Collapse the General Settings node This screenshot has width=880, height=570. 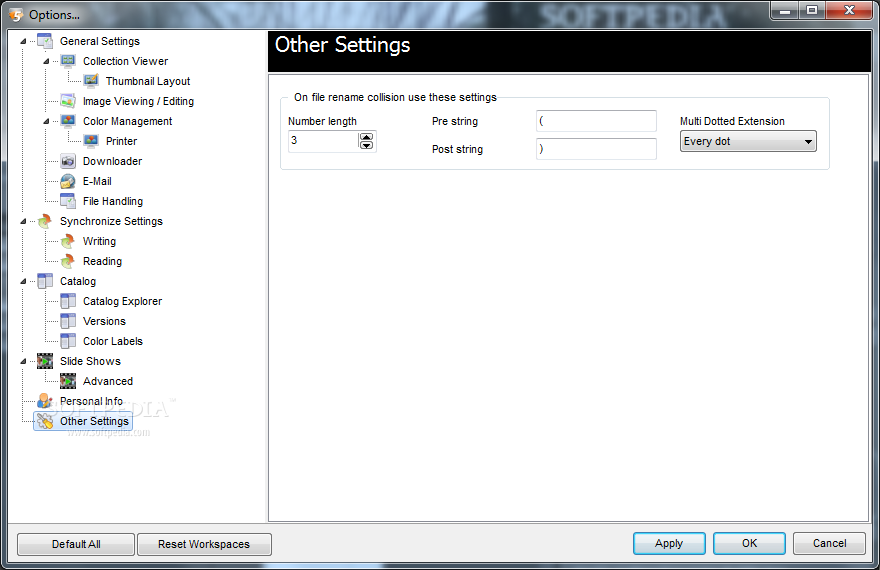click(23, 41)
